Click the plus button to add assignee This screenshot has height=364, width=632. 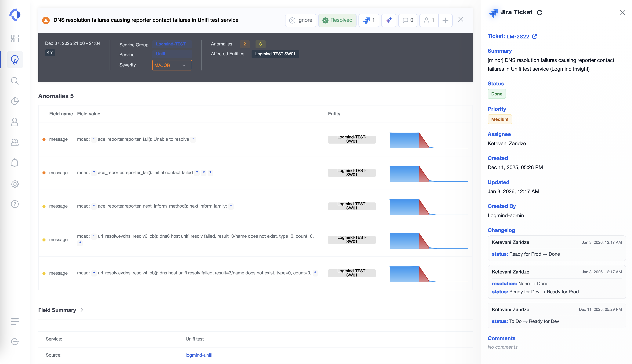(x=445, y=20)
